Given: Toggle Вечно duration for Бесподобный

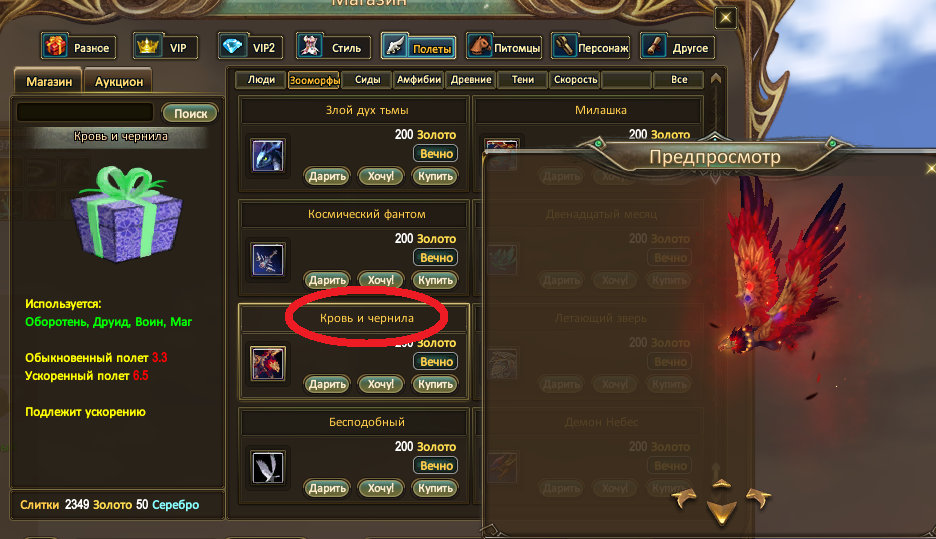Looking at the screenshot, I should 436,466.
